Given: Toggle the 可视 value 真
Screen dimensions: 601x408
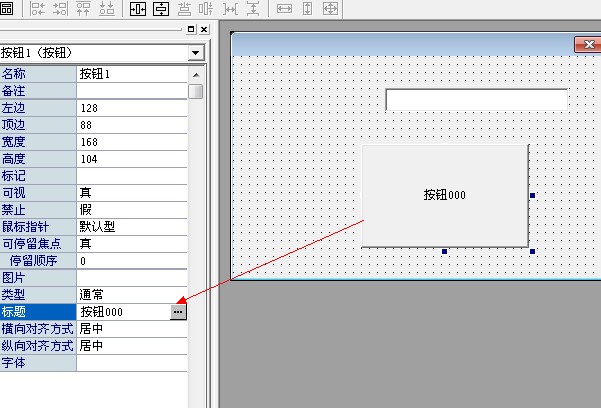Looking at the screenshot, I should 131,192.
